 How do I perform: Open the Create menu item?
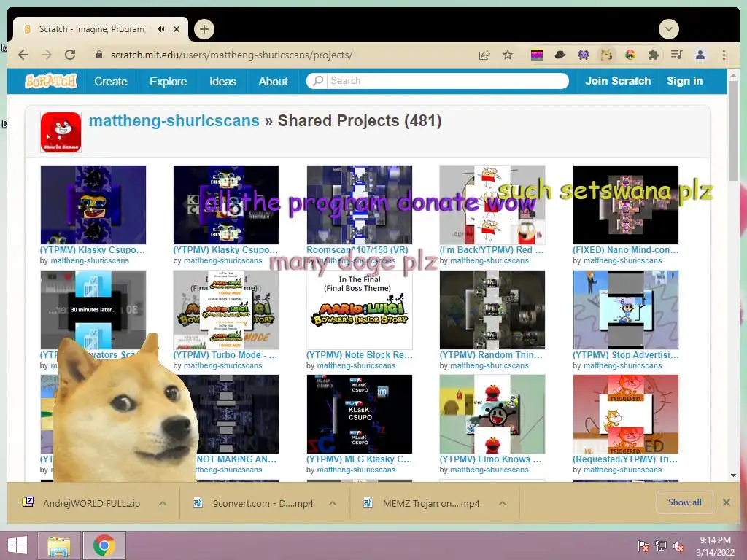pos(111,82)
